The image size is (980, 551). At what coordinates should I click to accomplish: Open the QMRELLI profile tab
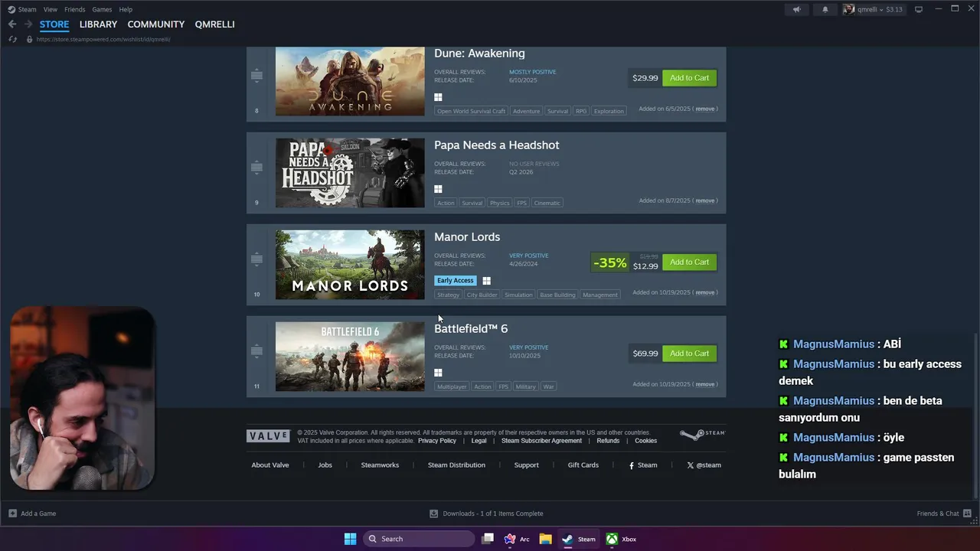(214, 24)
